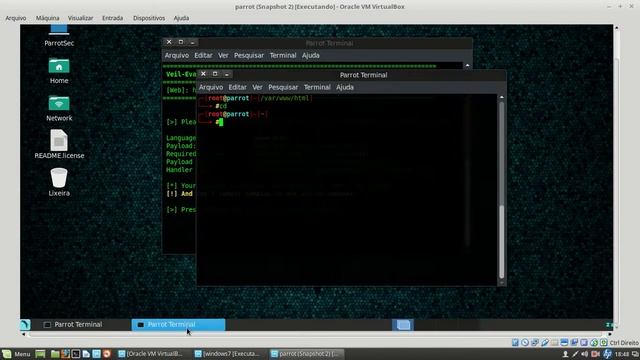Launch the file manager folder icon on host taskbar
The height and width of the screenshot is (360, 640).
55,354
